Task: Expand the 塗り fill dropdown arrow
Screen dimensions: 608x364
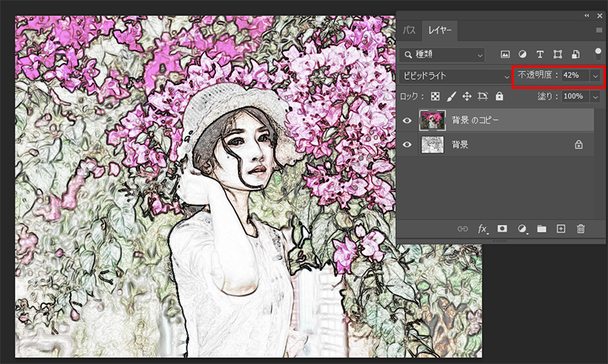Action: [x=595, y=97]
